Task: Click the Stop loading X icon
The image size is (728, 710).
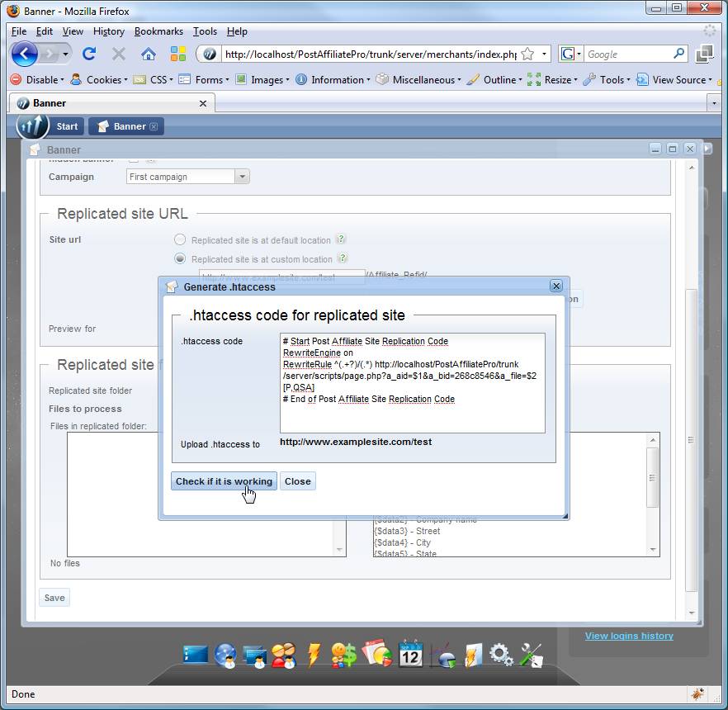Action: click(119, 54)
